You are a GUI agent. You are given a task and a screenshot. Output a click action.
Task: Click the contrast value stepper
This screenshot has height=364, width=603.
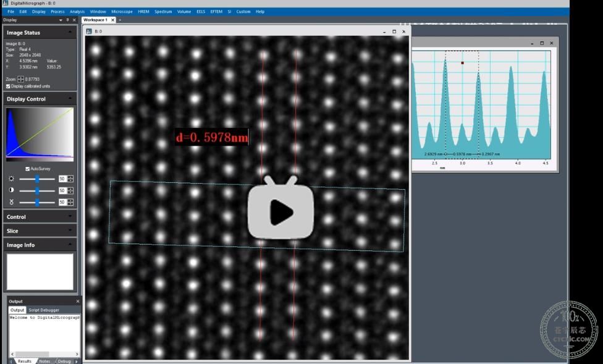pos(70,190)
